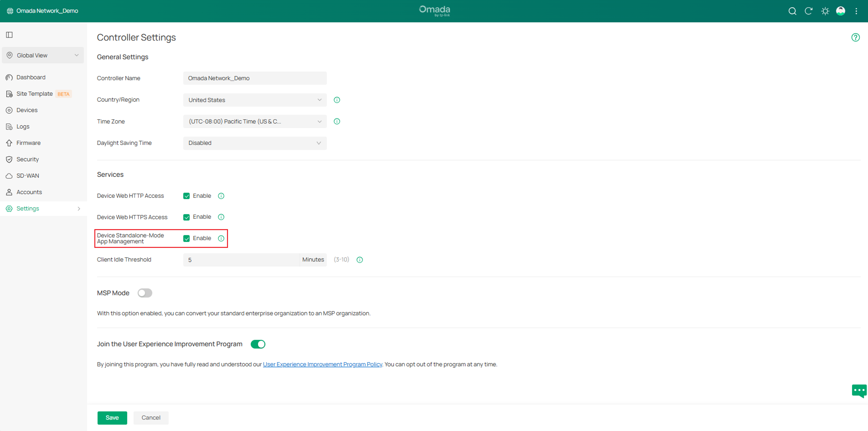Click the Time Zone info icon

(337, 122)
